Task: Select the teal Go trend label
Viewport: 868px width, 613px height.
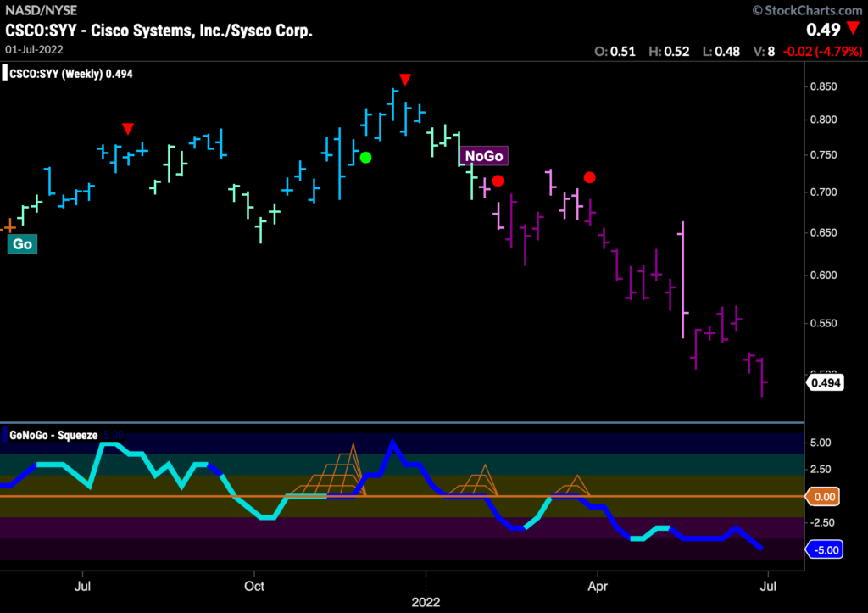Action: (22, 244)
